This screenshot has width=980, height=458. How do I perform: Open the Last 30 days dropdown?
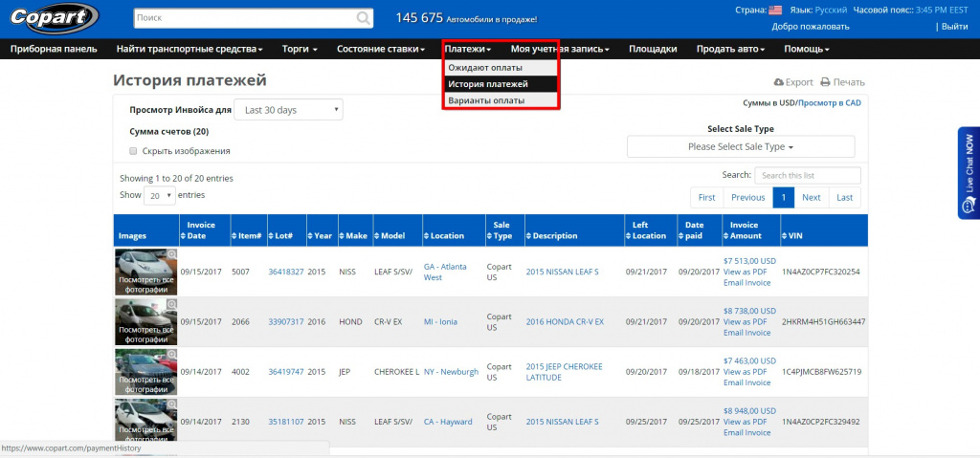coord(288,110)
